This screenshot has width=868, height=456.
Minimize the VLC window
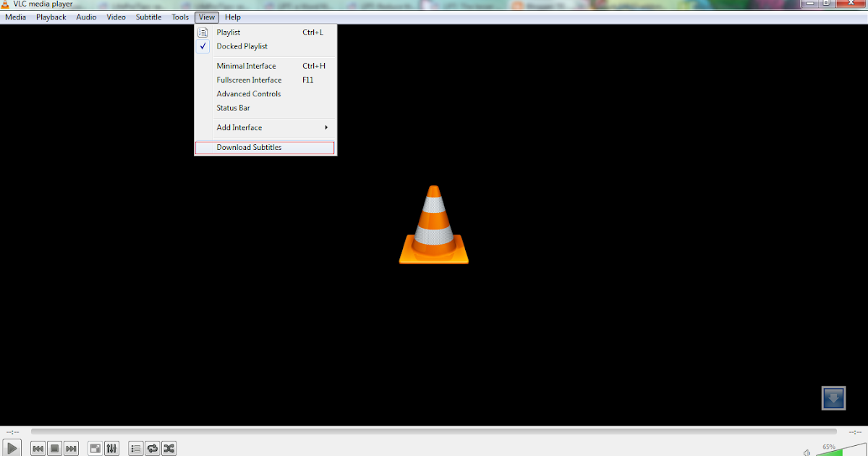[x=811, y=3]
